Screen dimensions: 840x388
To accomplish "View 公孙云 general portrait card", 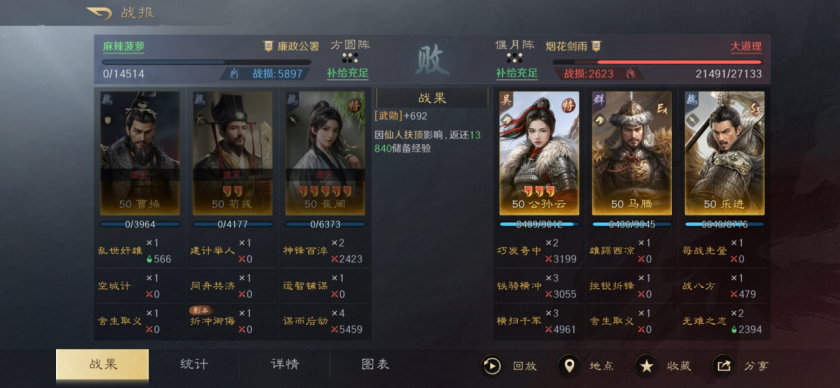I will [x=539, y=153].
